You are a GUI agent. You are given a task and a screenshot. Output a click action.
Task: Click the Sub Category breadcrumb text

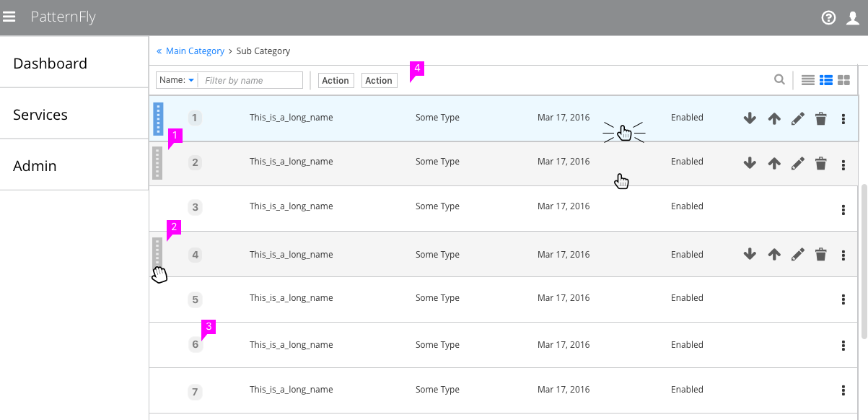(263, 51)
